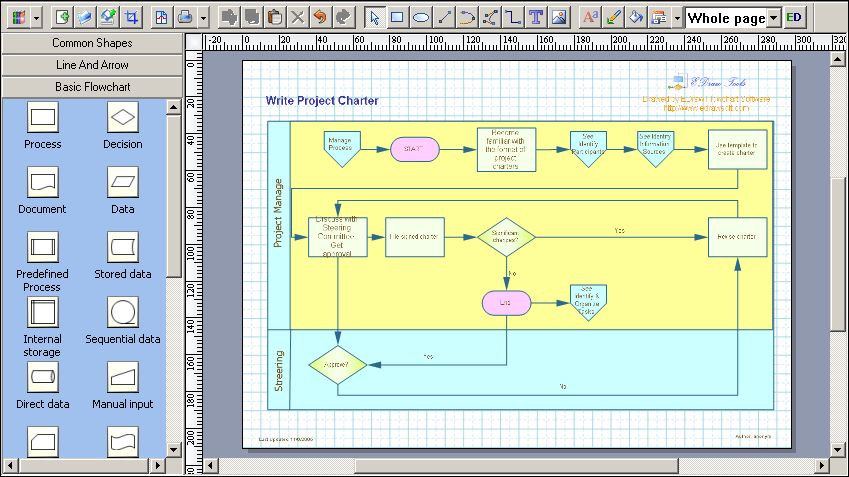Choose the ellipse drawing tool

pyautogui.click(x=421, y=17)
